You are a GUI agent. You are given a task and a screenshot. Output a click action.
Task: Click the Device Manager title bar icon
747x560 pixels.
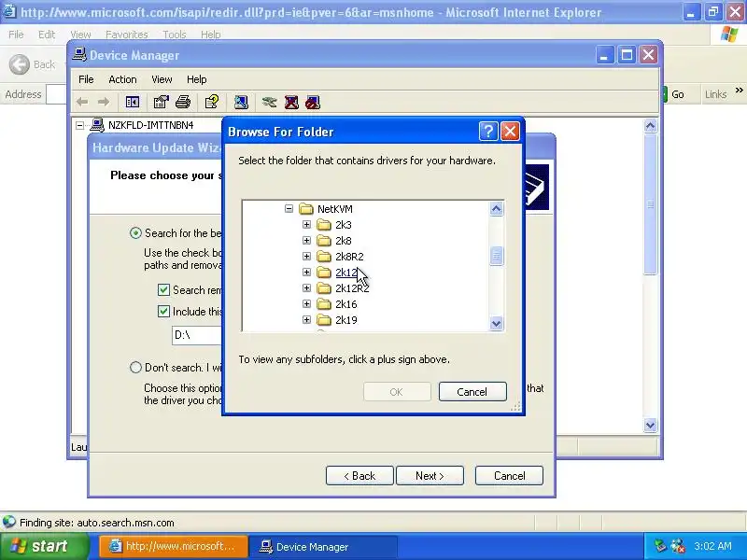pyautogui.click(x=79, y=55)
